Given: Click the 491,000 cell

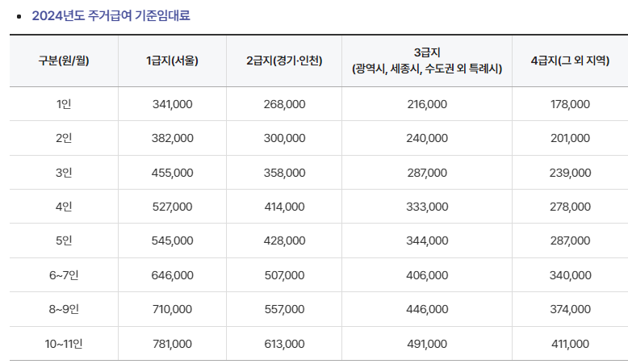Looking at the screenshot, I should pyautogui.click(x=427, y=344).
